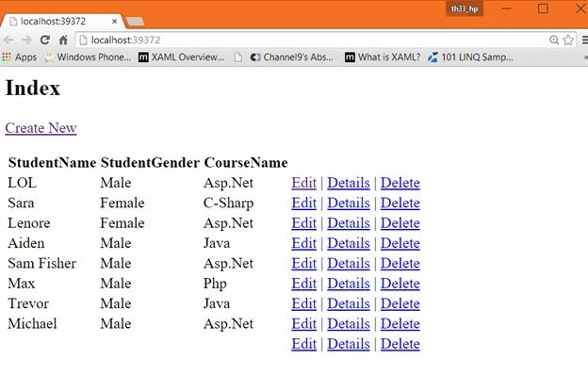Open 101 LINQ Samp bookmark
The image size is (588, 375).
[x=470, y=57]
